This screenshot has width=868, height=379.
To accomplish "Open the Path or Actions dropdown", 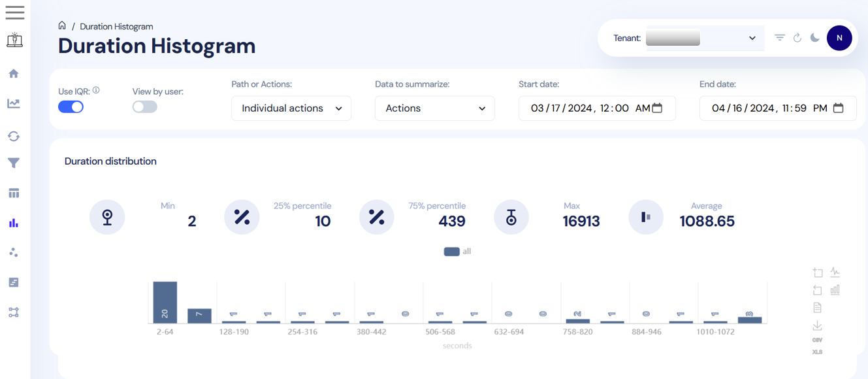I will click(x=291, y=108).
